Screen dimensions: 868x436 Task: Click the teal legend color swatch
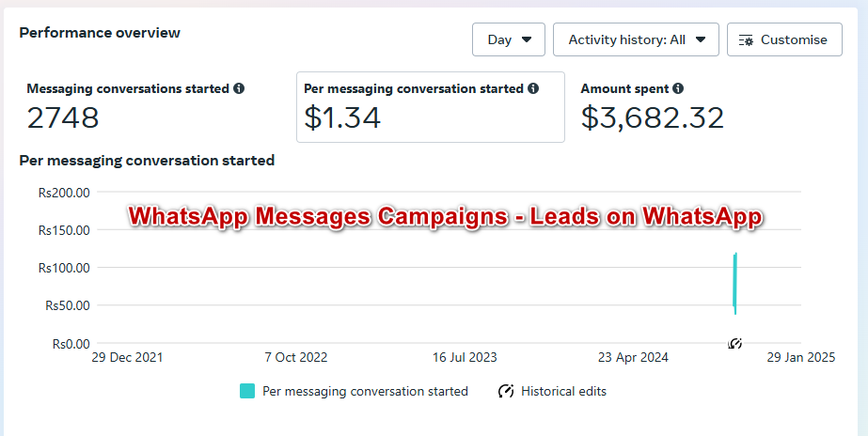[x=247, y=391]
